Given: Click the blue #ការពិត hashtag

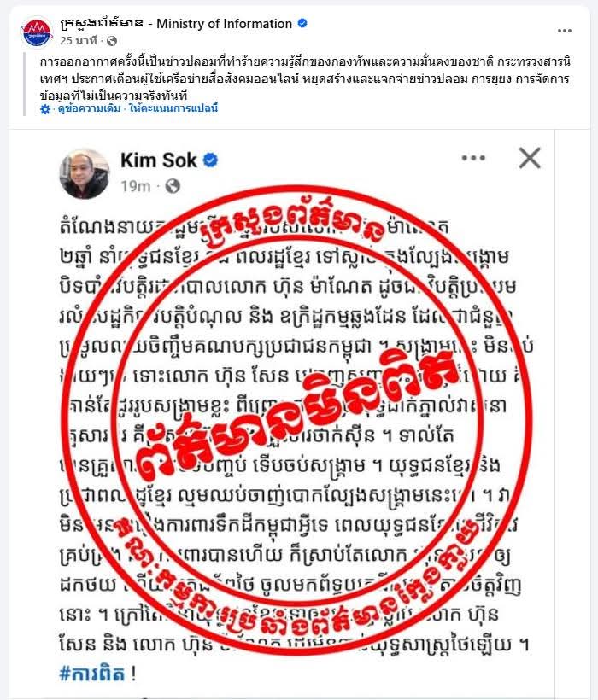Looking at the screenshot, I should (x=92, y=674).
